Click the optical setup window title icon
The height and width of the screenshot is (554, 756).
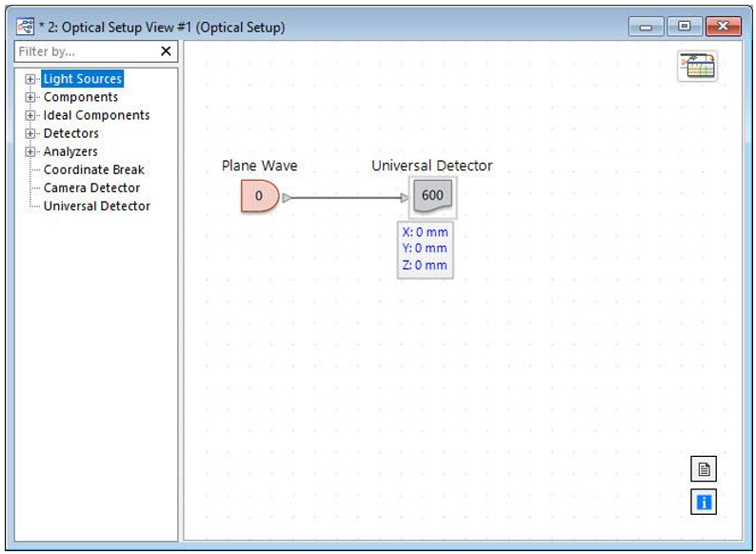pos(25,27)
